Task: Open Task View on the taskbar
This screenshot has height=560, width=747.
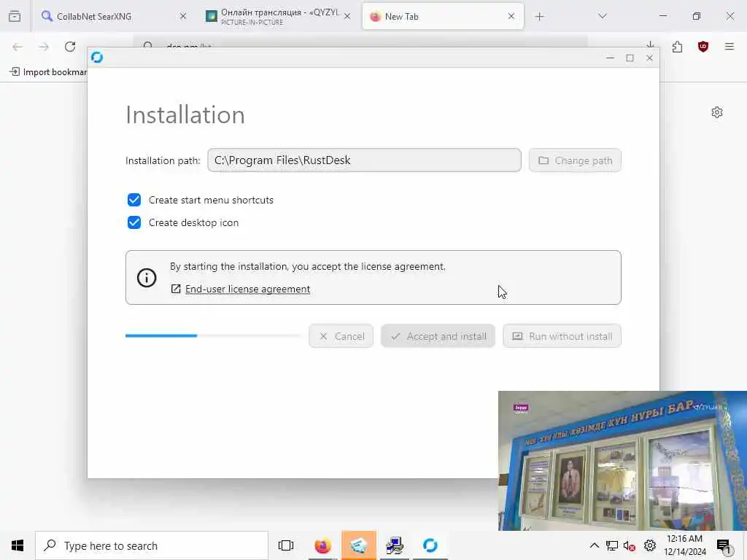Action: pos(286,545)
